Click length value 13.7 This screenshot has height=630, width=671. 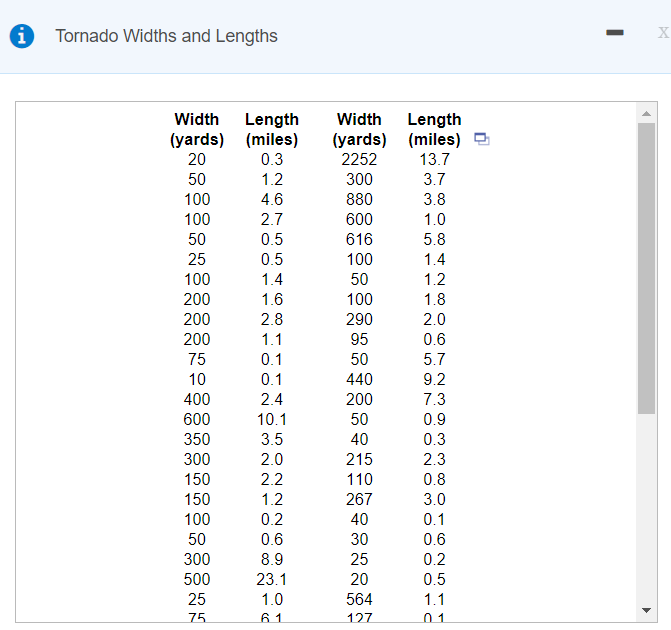click(x=434, y=160)
